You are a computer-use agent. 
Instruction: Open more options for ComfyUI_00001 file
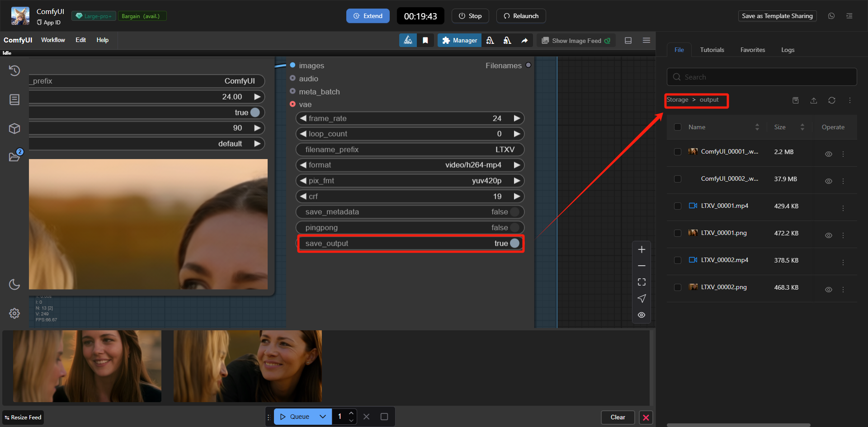[x=843, y=154]
